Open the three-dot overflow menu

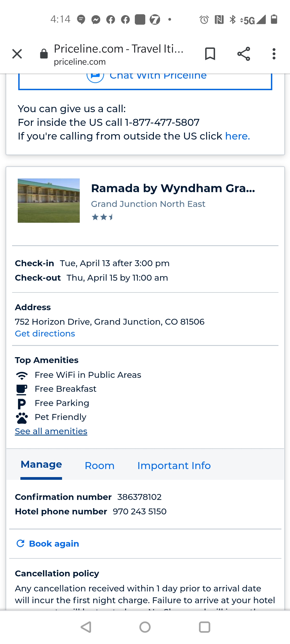(x=274, y=54)
